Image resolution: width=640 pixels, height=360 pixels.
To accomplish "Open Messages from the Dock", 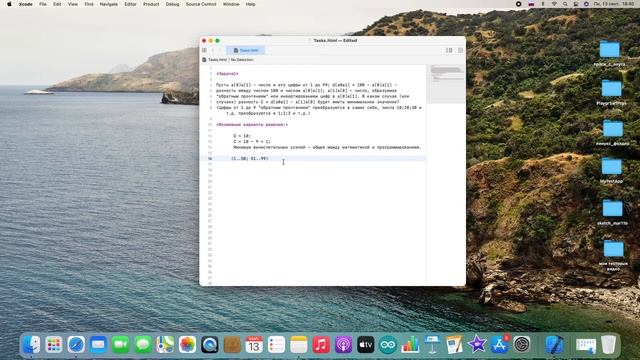I will (143, 345).
